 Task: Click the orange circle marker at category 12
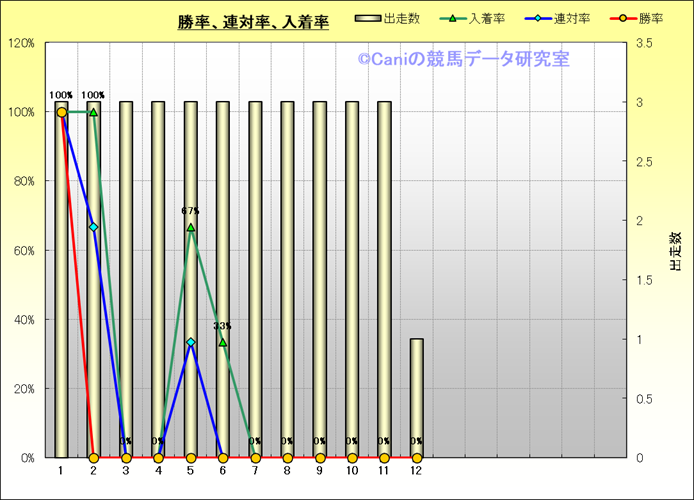click(416, 458)
